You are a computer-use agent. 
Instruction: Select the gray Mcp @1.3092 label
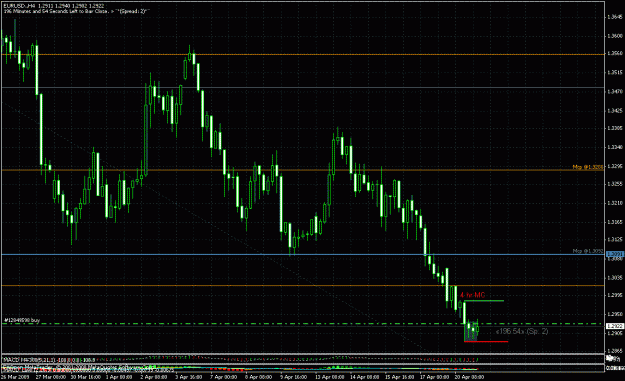588,251
